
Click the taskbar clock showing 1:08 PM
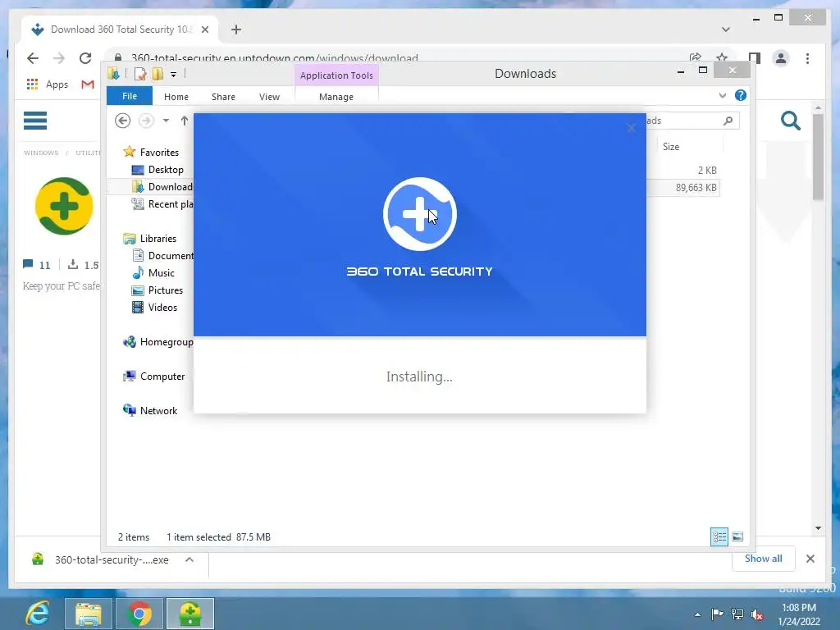click(799, 614)
